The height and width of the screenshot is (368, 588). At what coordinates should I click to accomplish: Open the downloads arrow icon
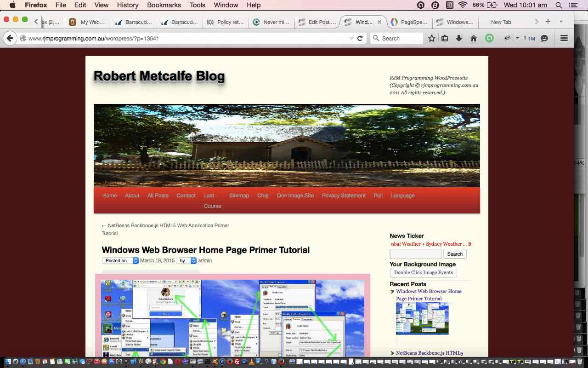[x=458, y=39]
